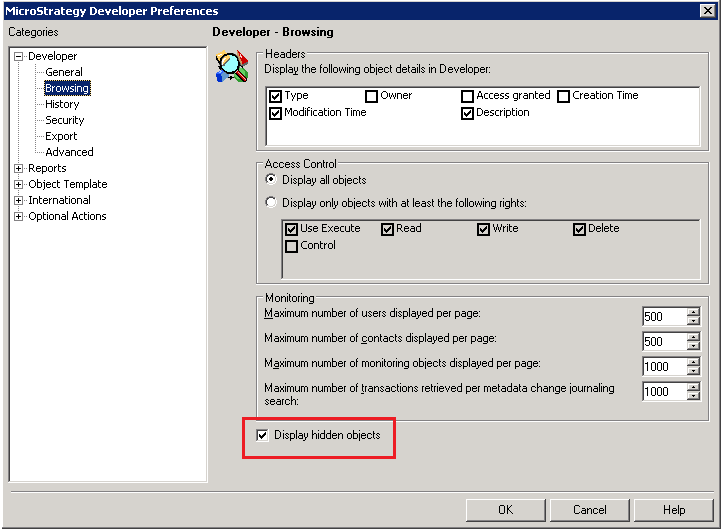Click the Developer Browsing preferences icon
The height and width of the screenshot is (531, 722).
232,66
